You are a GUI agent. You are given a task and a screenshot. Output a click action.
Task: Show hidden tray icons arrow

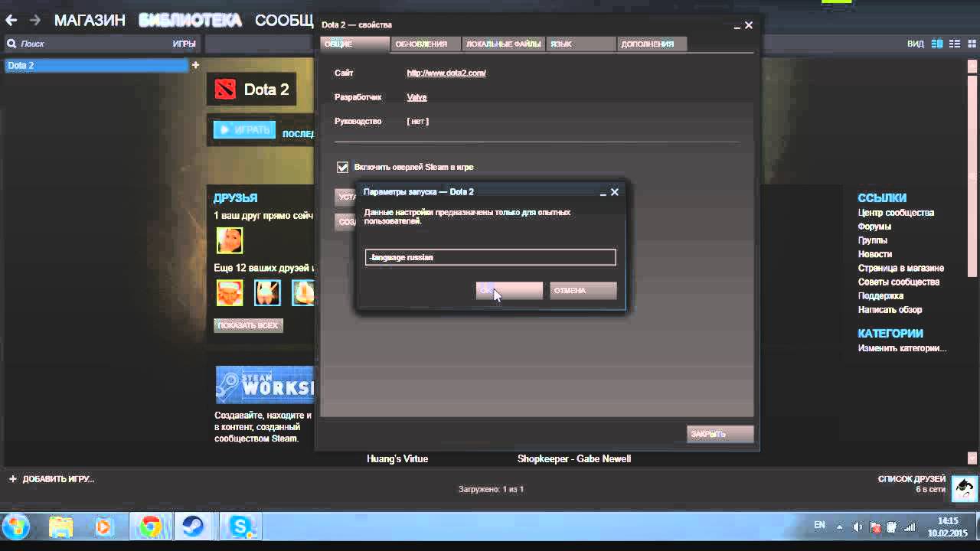coord(839,527)
